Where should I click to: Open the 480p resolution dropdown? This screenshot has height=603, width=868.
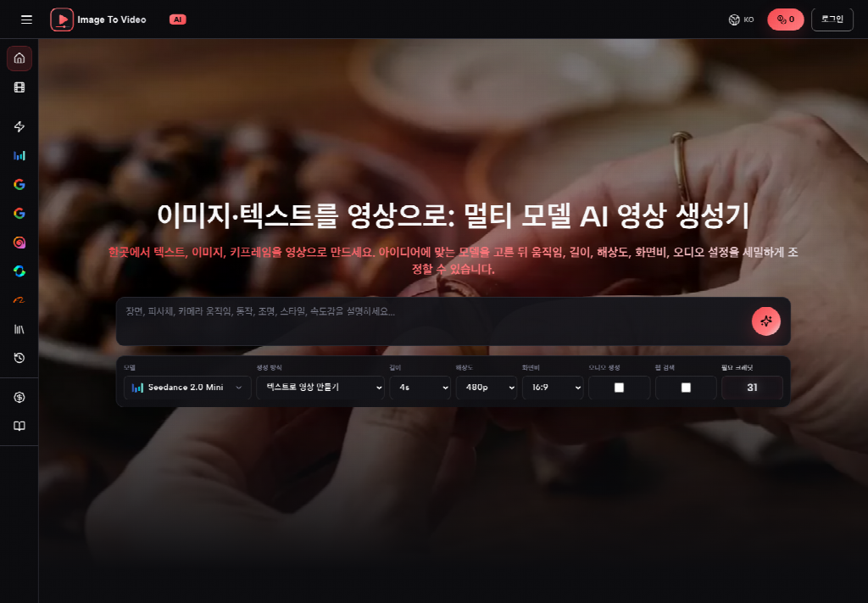(486, 388)
